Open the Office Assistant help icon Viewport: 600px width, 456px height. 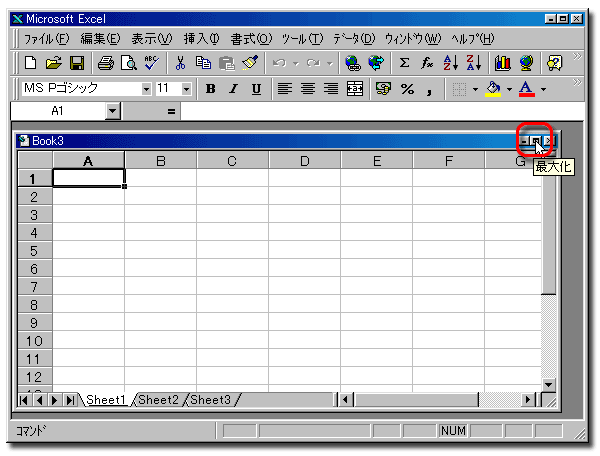(x=554, y=63)
